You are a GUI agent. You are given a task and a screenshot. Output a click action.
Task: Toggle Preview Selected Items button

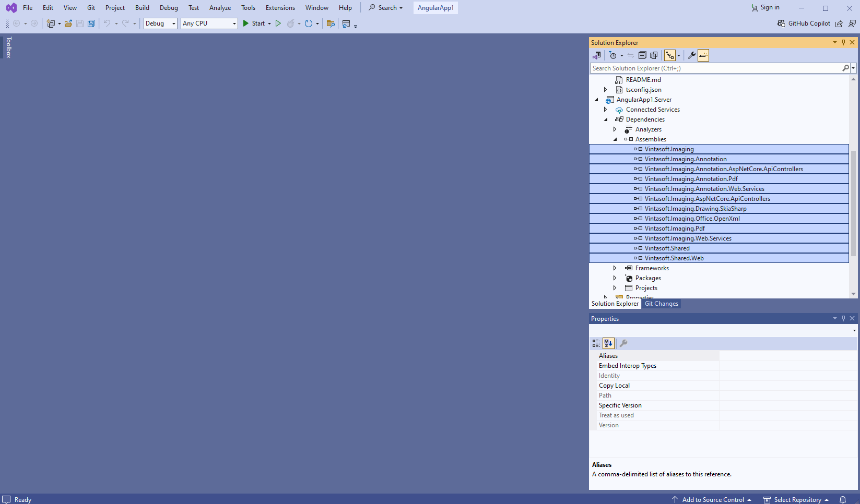click(703, 55)
